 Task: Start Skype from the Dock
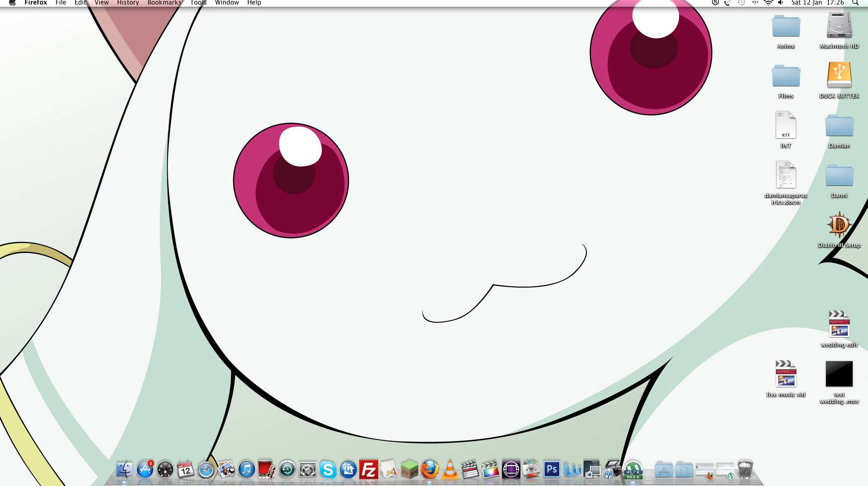pos(329,470)
